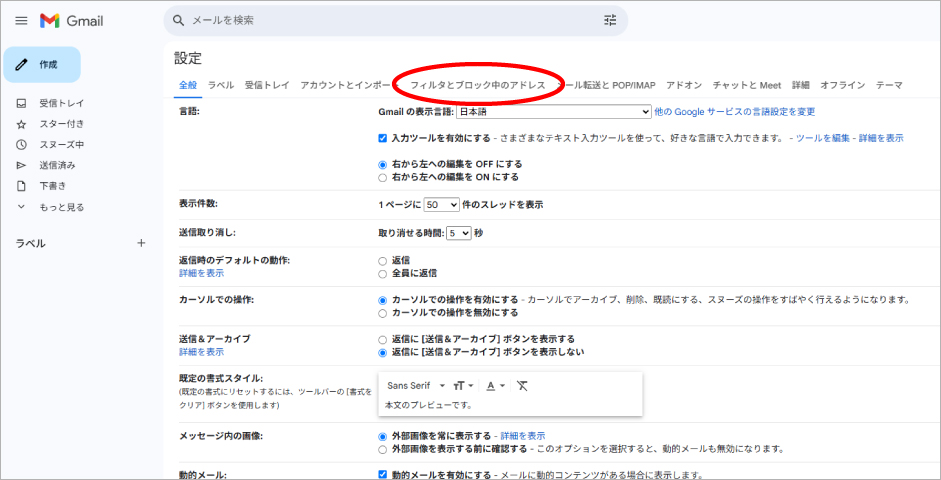The height and width of the screenshot is (480, 941).
Task: Open 取り消せる時間 seconds dropdown
Action: click(x=458, y=233)
